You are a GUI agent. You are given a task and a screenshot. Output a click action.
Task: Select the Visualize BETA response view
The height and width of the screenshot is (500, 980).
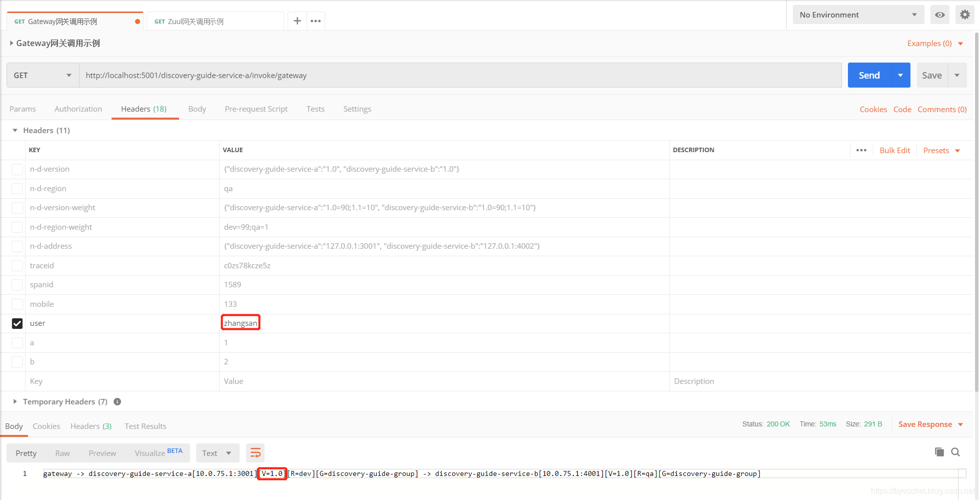158,452
